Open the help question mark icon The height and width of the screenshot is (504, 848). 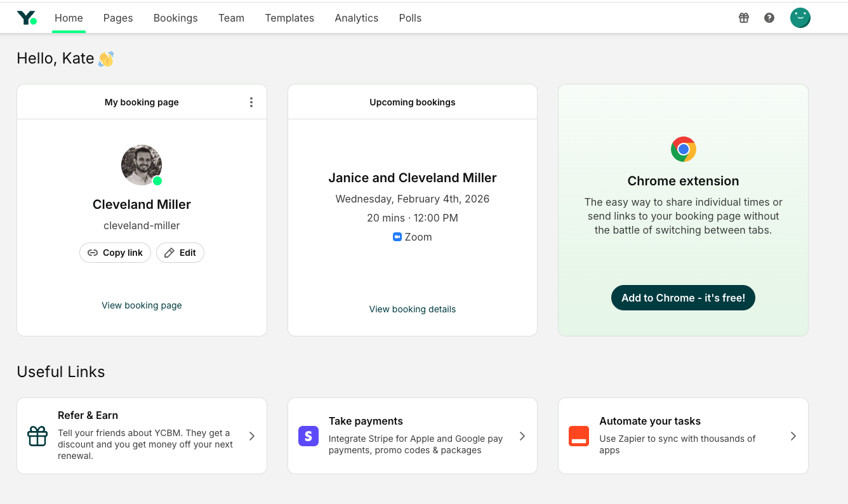769,18
